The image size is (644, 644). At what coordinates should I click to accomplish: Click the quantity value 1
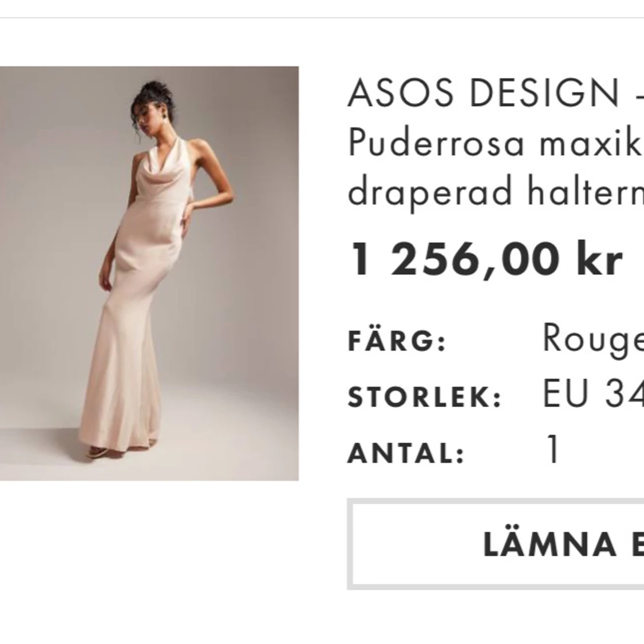553,449
